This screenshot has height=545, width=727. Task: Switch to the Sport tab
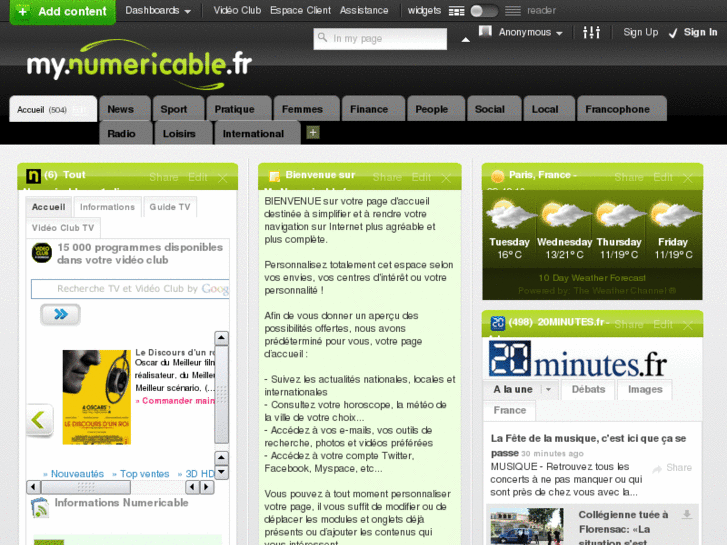point(178,109)
